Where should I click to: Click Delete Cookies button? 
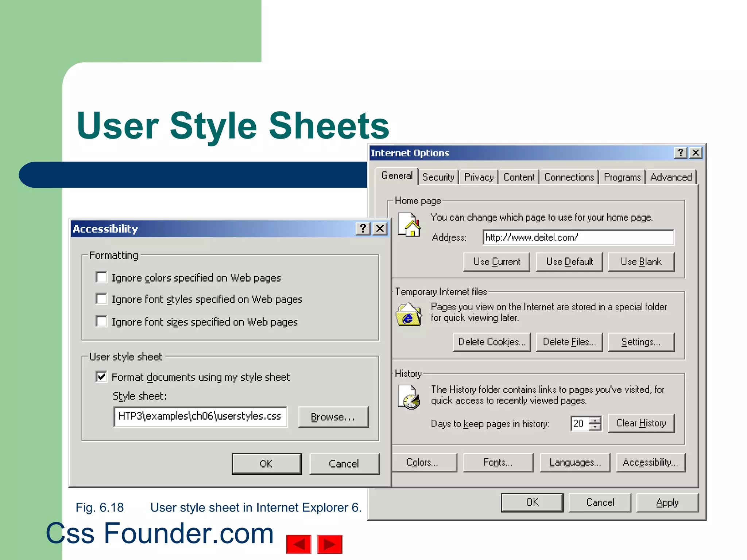[492, 342]
